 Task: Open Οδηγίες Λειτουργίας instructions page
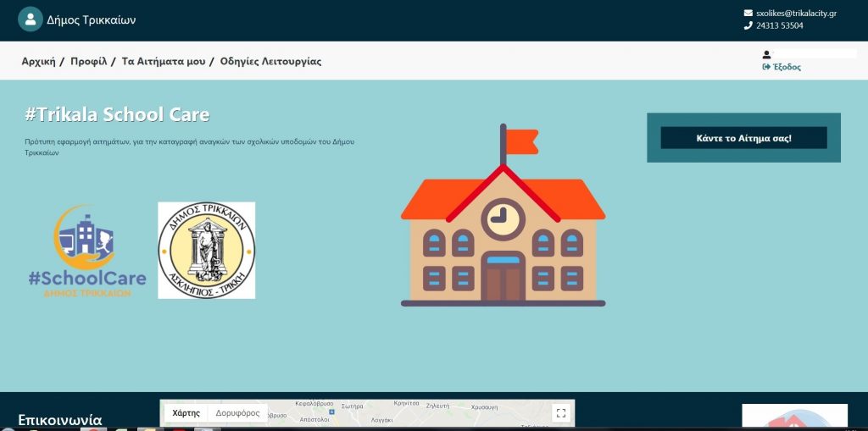tap(270, 62)
